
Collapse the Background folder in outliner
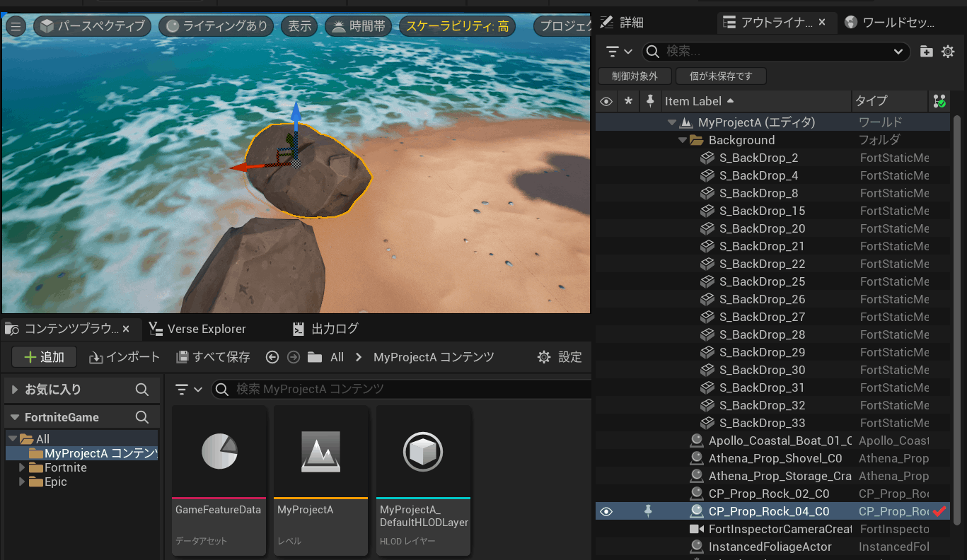click(x=683, y=140)
